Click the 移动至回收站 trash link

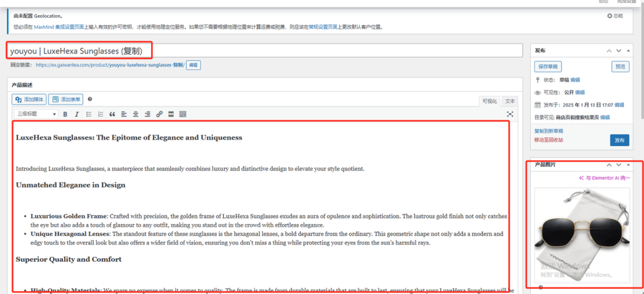pos(548,140)
